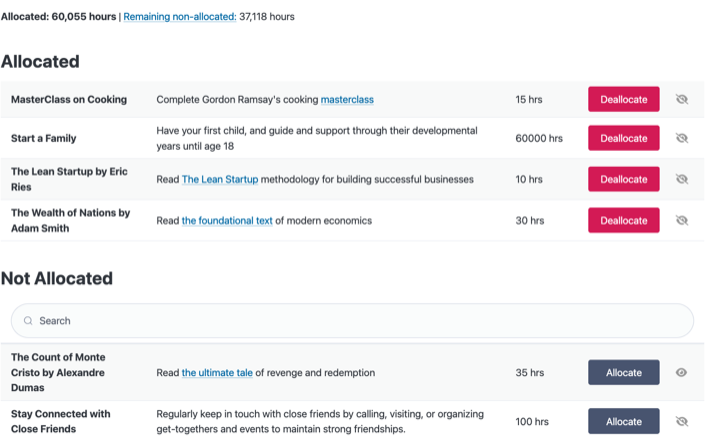Allocate Stay Connected with Close Friends
This screenshot has width=705, height=437.
click(623, 421)
